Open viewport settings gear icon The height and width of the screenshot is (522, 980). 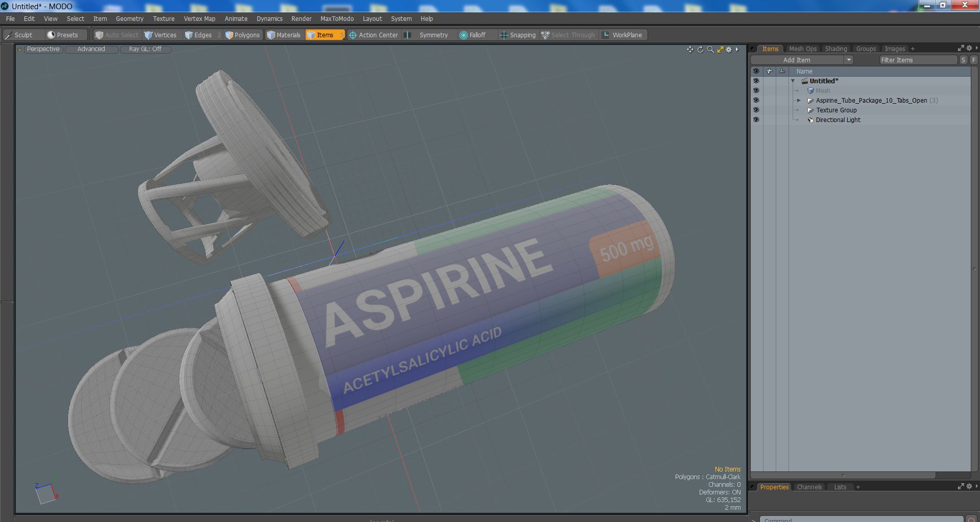[729, 50]
